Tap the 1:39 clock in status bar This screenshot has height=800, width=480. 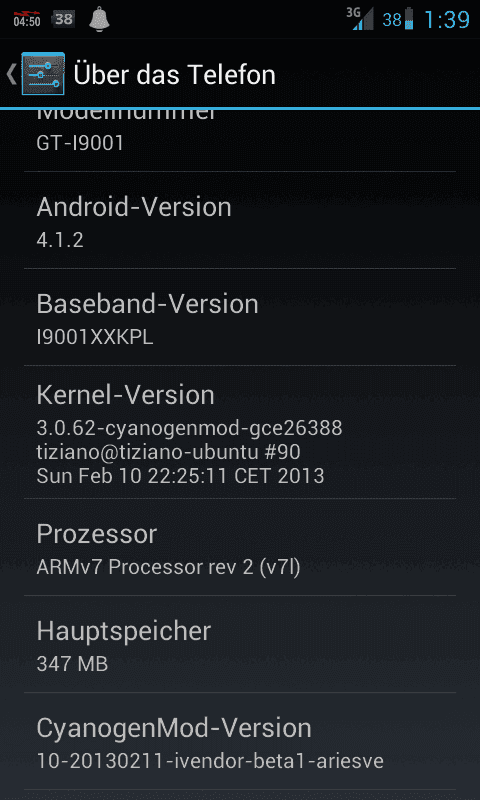tap(447, 20)
